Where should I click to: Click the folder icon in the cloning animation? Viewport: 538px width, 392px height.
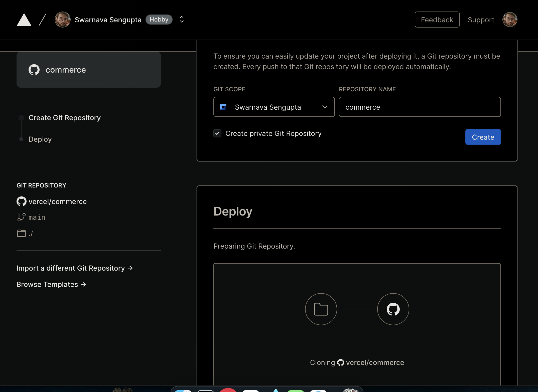[x=321, y=309]
